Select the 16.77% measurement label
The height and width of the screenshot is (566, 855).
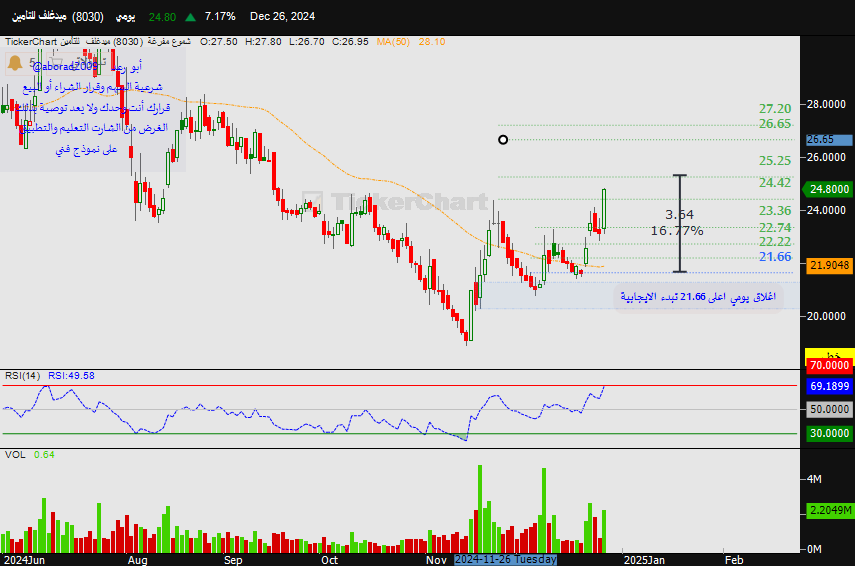pyautogui.click(x=677, y=231)
